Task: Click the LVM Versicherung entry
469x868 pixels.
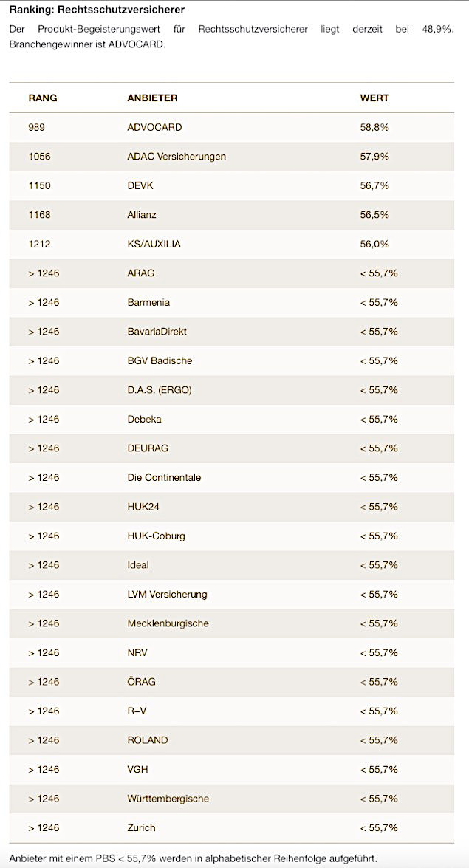Action: tap(167, 594)
